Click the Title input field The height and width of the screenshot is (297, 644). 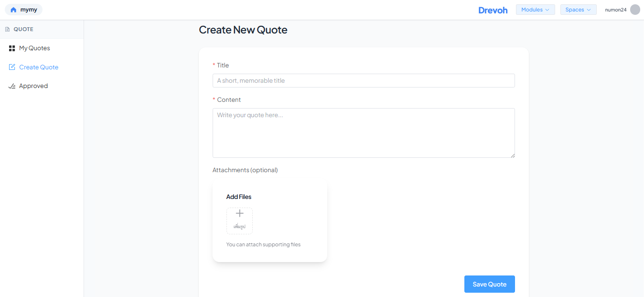coord(364,80)
